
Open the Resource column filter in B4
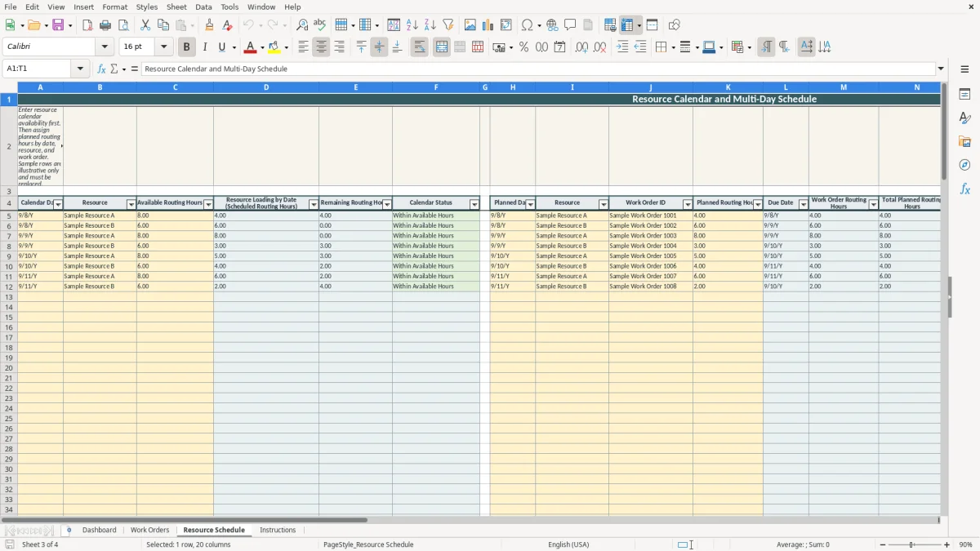point(131,204)
